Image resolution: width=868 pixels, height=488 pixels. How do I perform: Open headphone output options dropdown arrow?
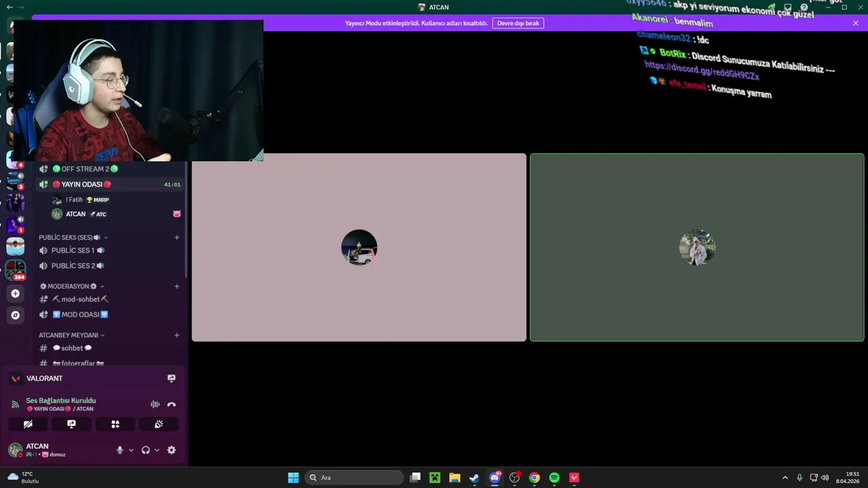pyautogui.click(x=157, y=450)
